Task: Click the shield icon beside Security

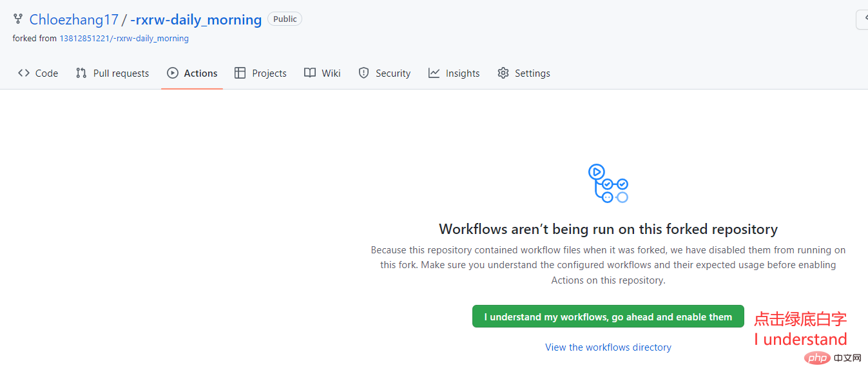Action: [363, 73]
